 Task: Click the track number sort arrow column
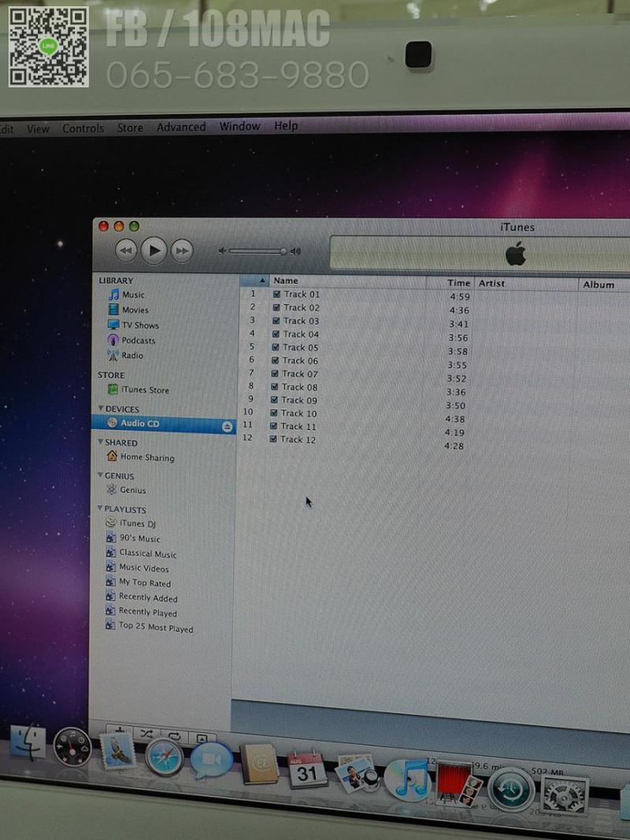tap(254, 280)
